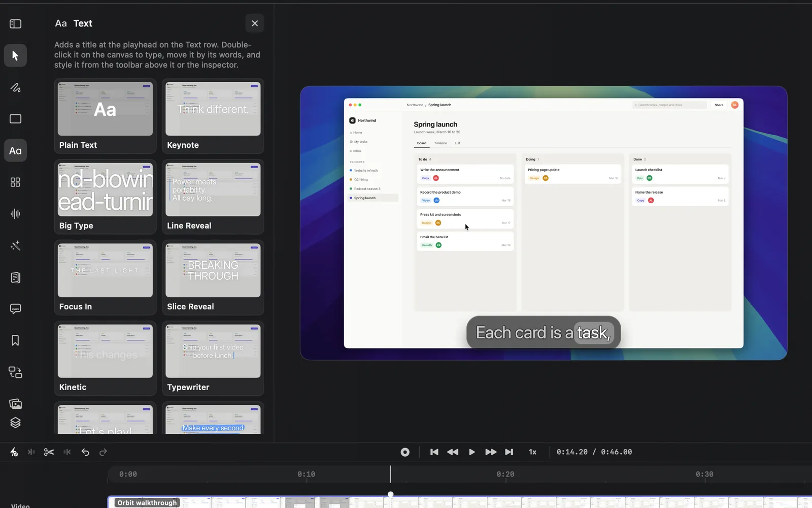Open the bookmark markers panel
The width and height of the screenshot is (812, 508).
click(15, 340)
